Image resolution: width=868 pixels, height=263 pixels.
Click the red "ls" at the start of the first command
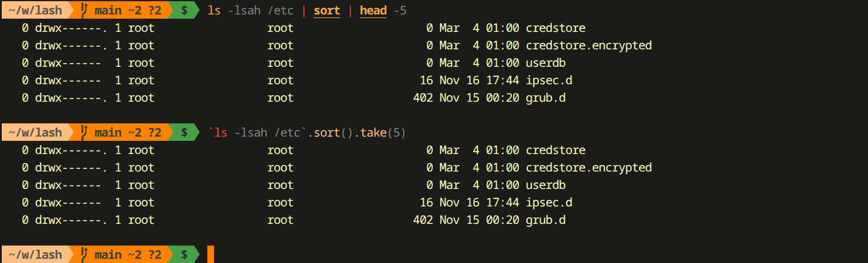coord(214,10)
